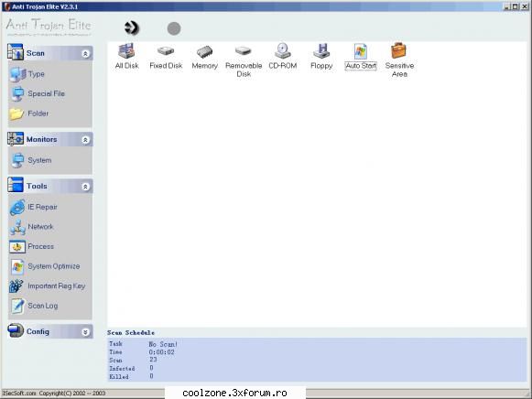Click the 'Scan Schedule' heading
Screen dimensions: 532x399
click(x=131, y=333)
